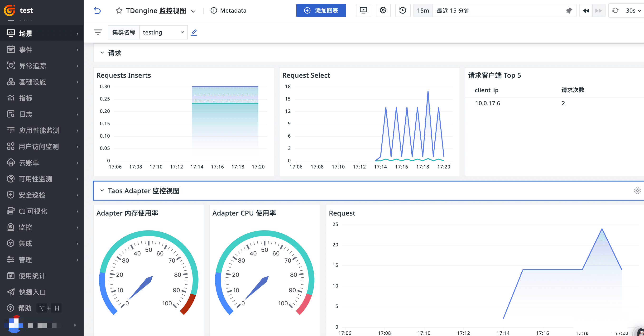The image size is (644, 336).
Task: Pin the time range with pin icon
Action: (x=569, y=10)
